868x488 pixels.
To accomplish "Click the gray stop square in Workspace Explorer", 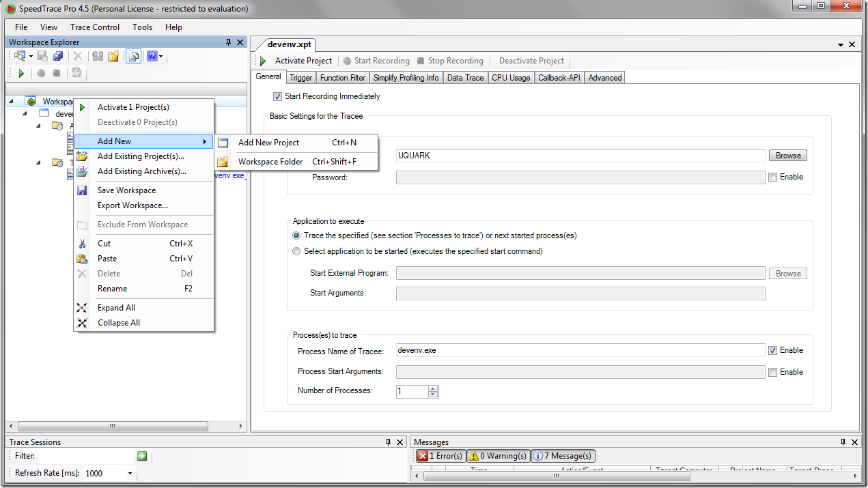I will coord(57,73).
